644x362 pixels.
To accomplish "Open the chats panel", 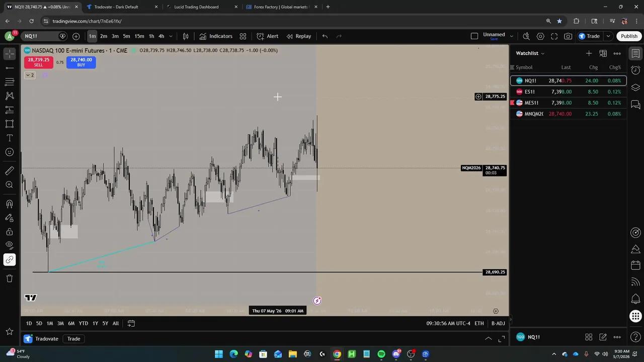I will click(x=636, y=105).
